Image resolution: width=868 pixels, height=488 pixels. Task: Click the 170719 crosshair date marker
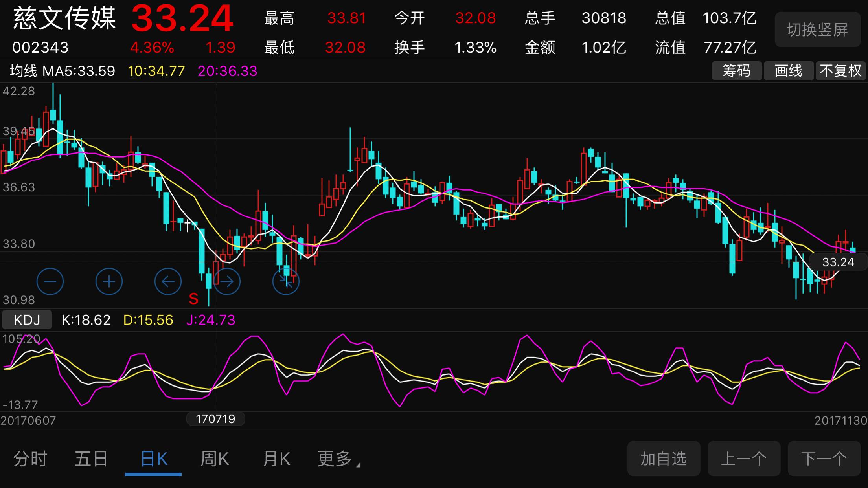tap(215, 419)
